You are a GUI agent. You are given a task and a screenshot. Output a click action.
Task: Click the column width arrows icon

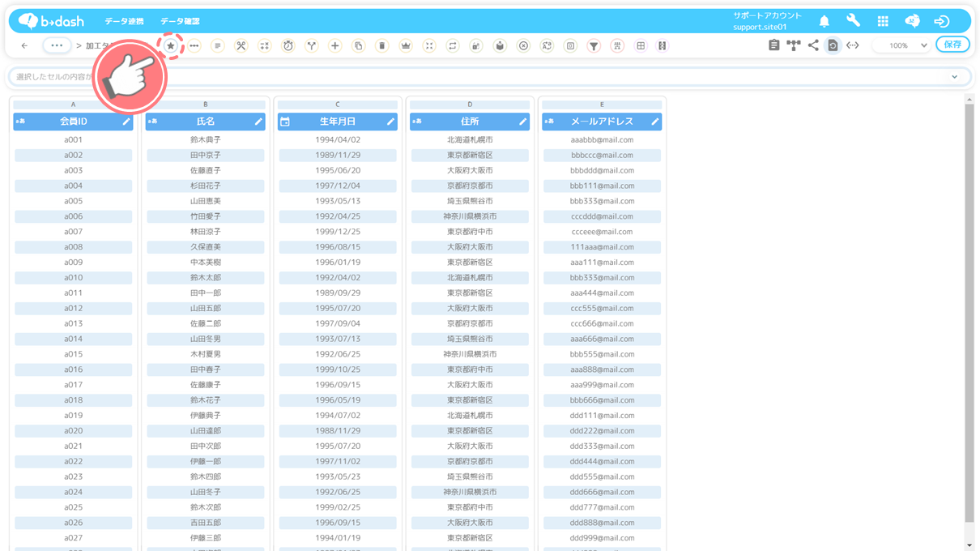tap(853, 46)
